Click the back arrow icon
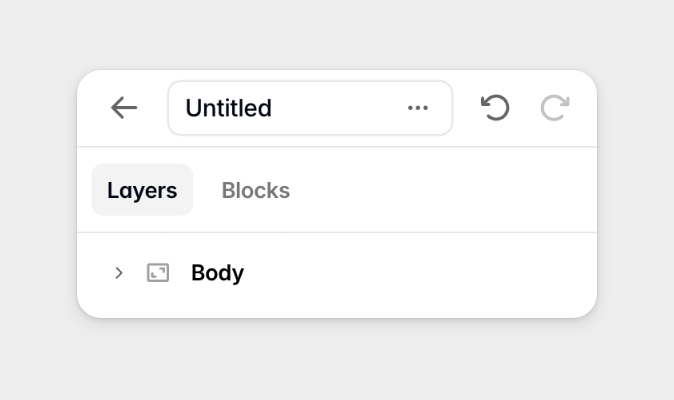 [124, 108]
